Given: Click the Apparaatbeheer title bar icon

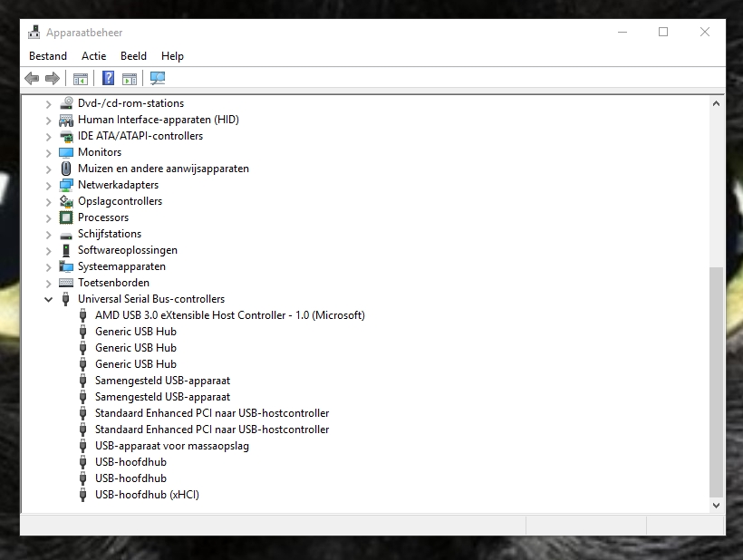Looking at the screenshot, I should point(34,33).
